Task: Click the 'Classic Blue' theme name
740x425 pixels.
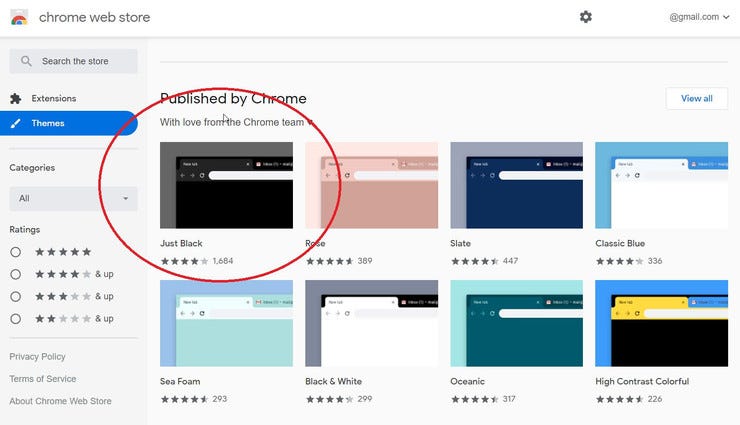Action: pyautogui.click(x=620, y=243)
